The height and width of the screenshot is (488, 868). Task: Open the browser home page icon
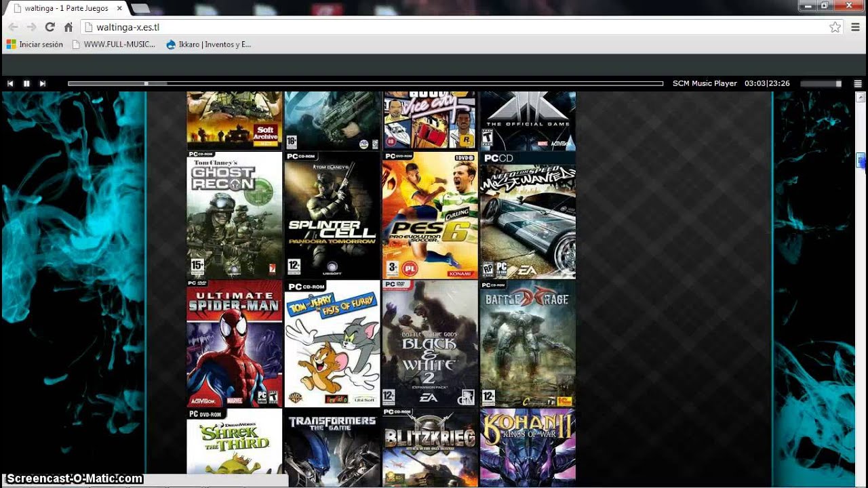68,27
